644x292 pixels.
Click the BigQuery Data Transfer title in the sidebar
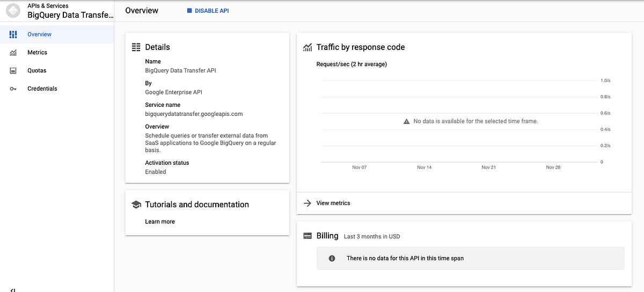pyautogui.click(x=71, y=15)
